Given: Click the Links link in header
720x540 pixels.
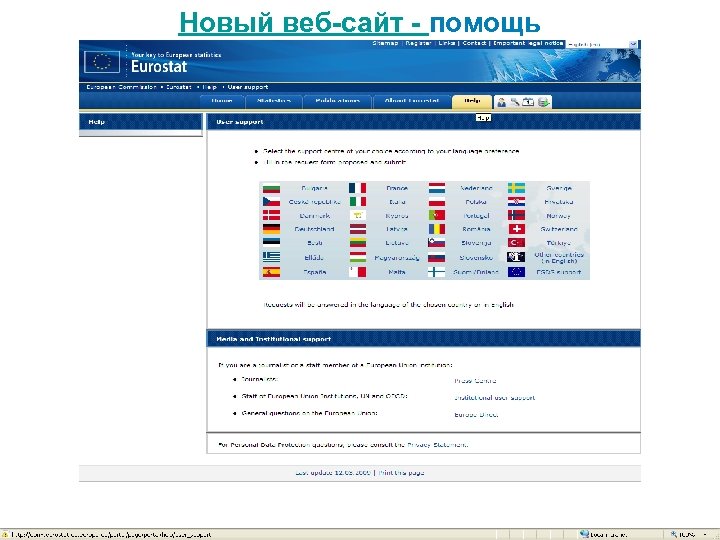Looking at the screenshot, I should click(x=446, y=43).
